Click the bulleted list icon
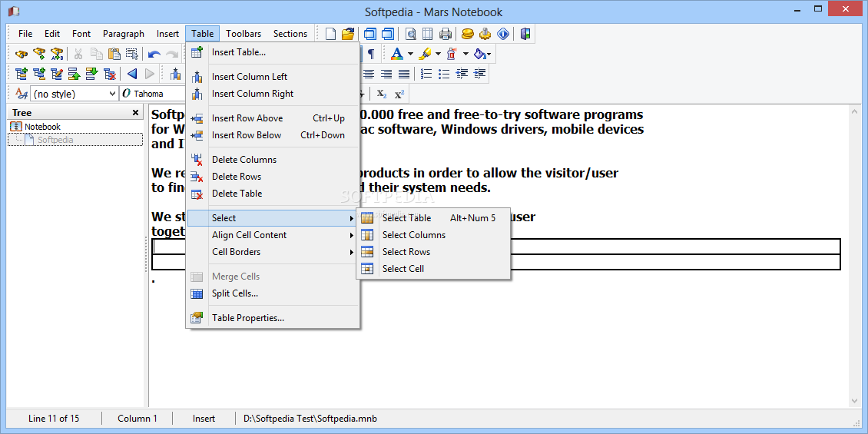This screenshot has width=868, height=434. pos(444,74)
